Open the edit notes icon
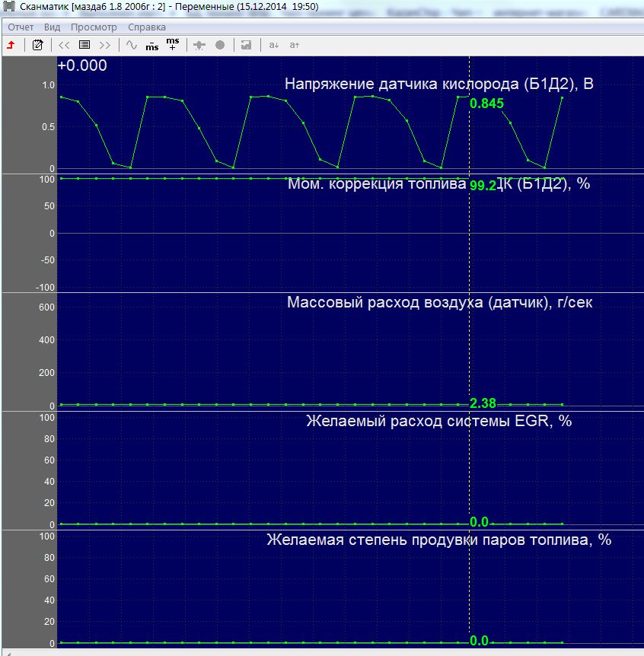Image resolution: width=644 pixels, height=656 pixels. [37, 45]
